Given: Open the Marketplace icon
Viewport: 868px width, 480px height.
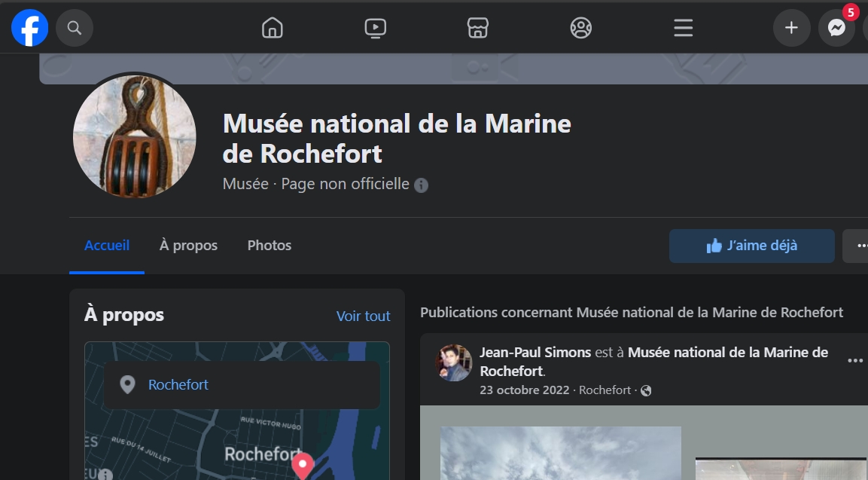Looking at the screenshot, I should coord(478,28).
